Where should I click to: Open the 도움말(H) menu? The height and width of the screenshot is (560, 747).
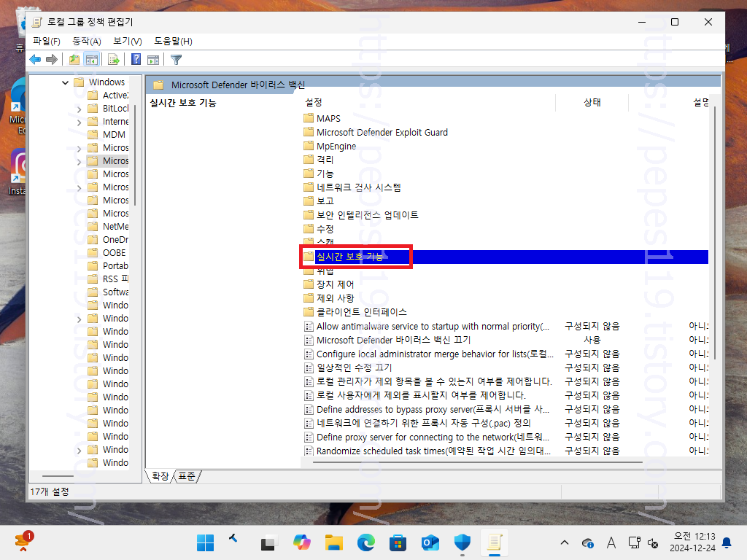point(173,42)
